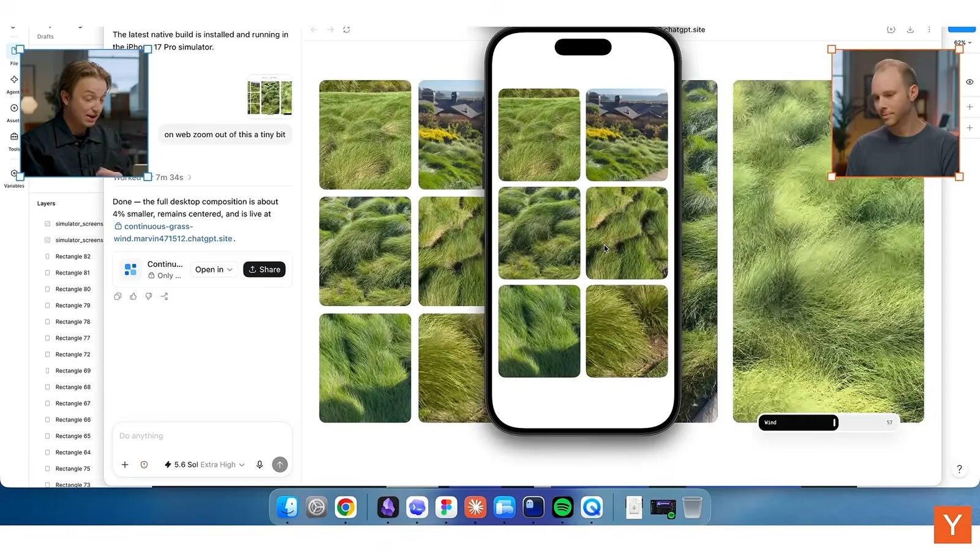
Task: Click the house photo tile in iPhone simulator
Action: click(627, 135)
